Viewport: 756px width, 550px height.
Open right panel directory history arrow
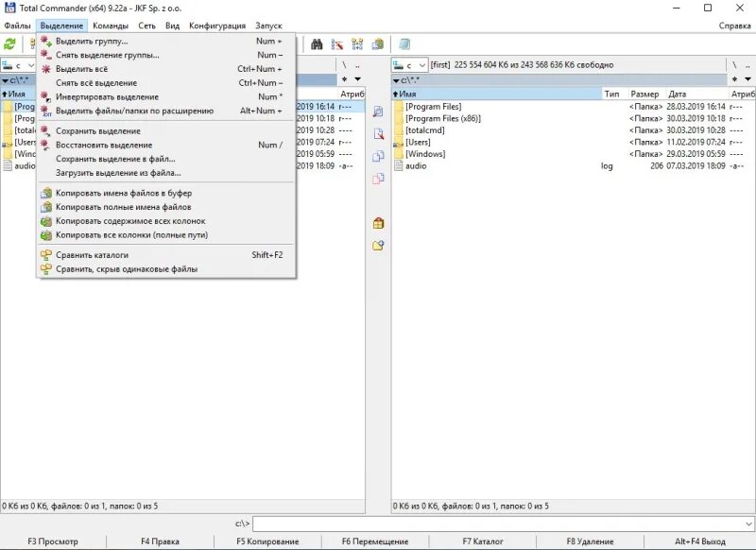click(x=747, y=79)
